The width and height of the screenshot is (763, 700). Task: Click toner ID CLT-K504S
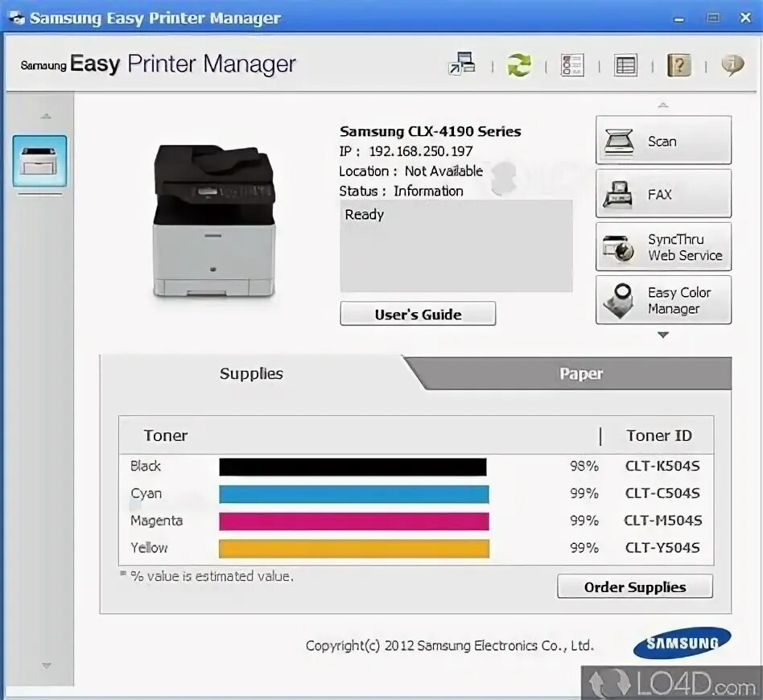(662, 466)
